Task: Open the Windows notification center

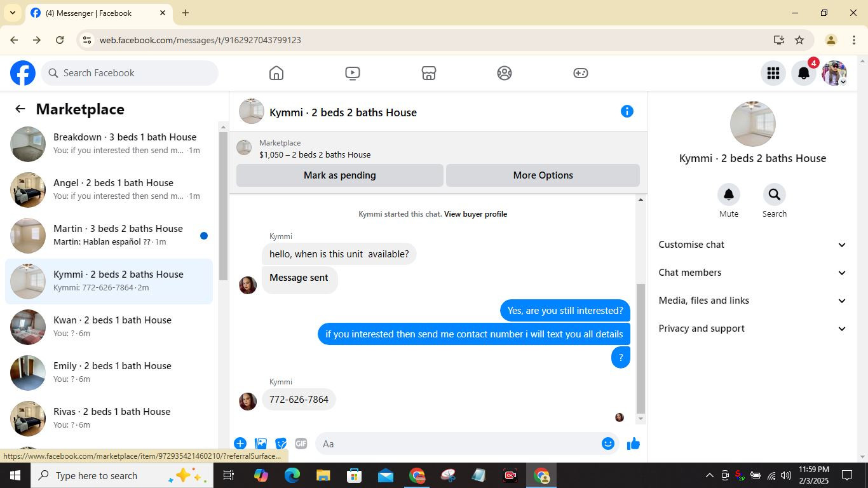Action: pos(847,475)
